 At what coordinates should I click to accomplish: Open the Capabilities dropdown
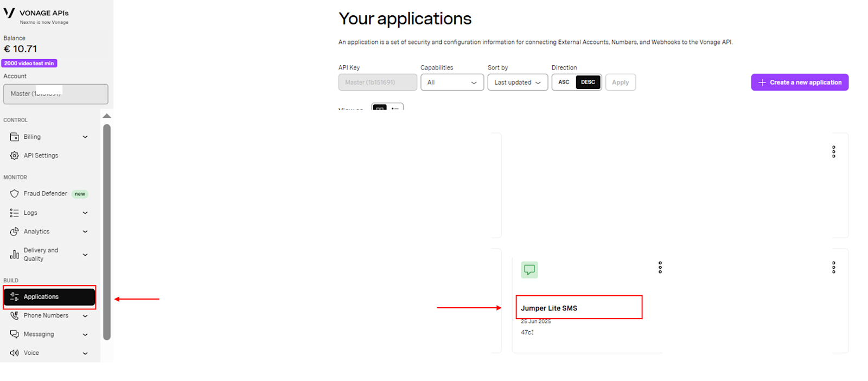452,82
